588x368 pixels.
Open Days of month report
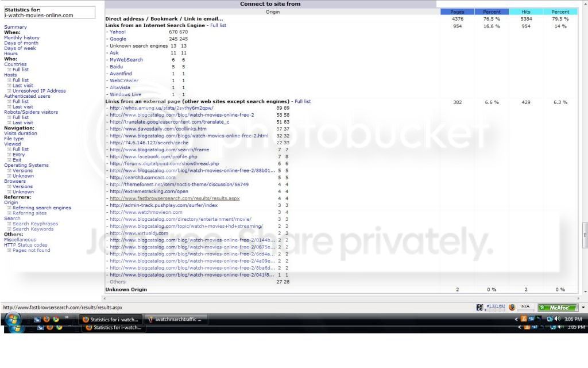pyautogui.click(x=21, y=43)
